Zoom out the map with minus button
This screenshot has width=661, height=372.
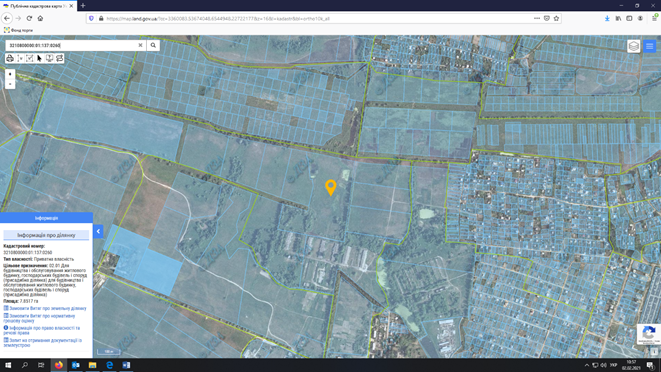pos(10,84)
